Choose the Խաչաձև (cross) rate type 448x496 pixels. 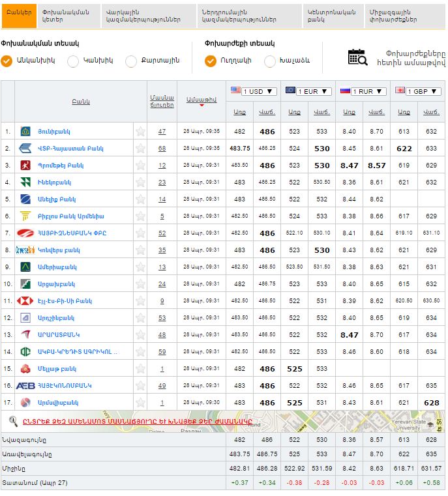pyautogui.click(x=270, y=61)
